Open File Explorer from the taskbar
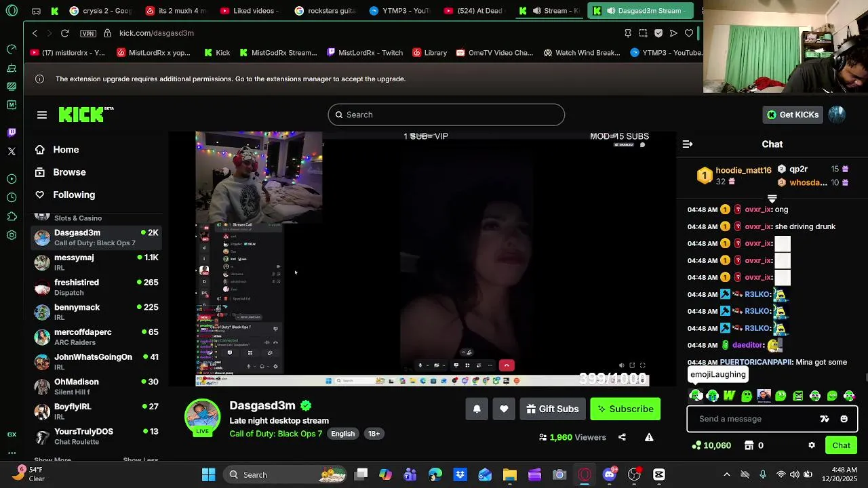This screenshot has width=868, height=488. pos(509,474)
